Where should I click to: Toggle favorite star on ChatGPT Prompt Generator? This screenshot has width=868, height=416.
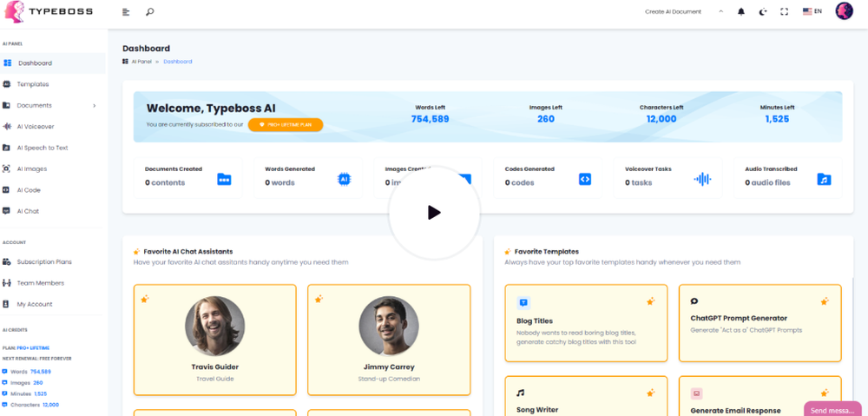click(x=825, y=301)
